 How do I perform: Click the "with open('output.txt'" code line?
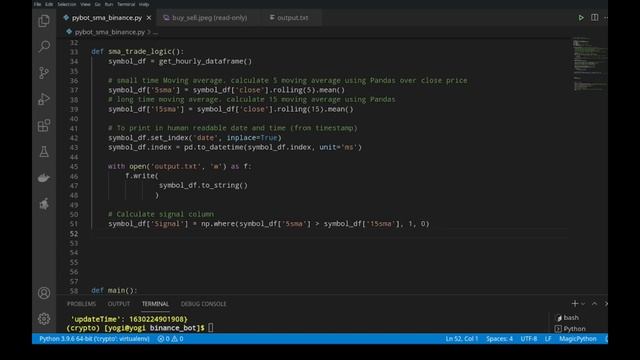(x=180, y=166)
